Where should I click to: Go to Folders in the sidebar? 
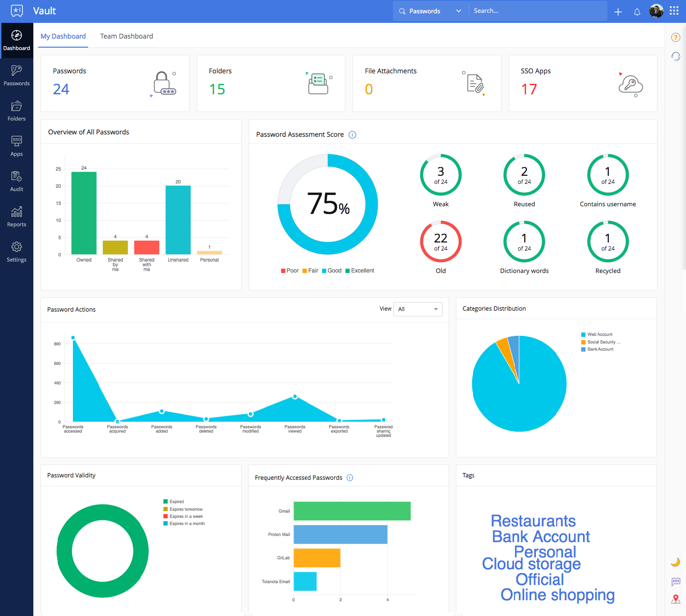[x=17, y=111]
